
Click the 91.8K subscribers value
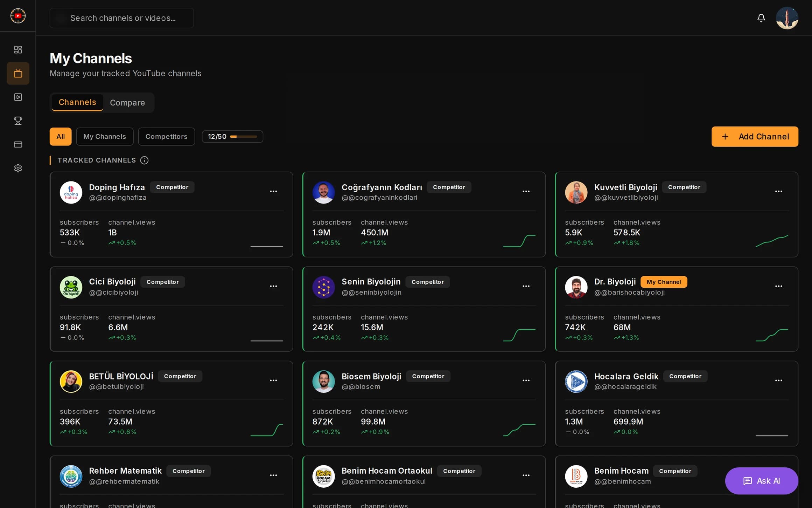coord(70,327)
